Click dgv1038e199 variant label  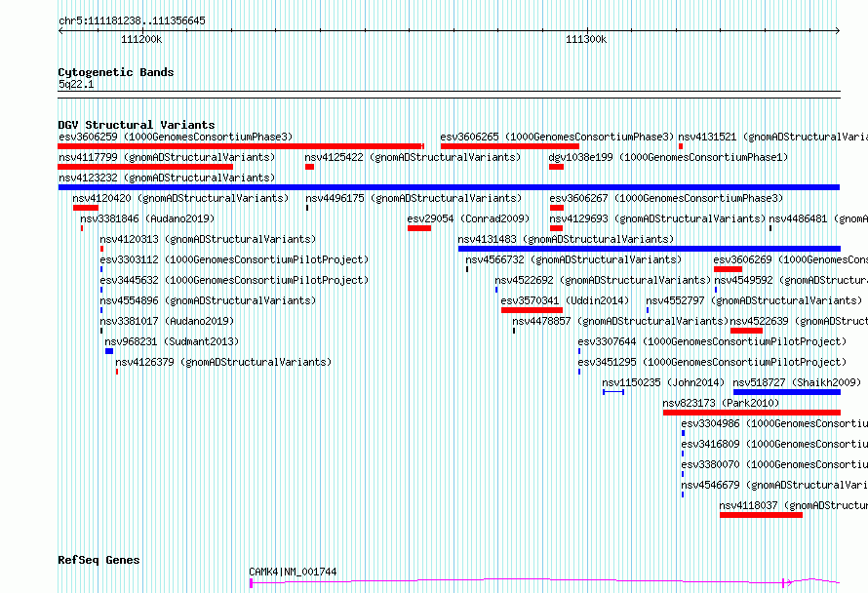[668, 157]
